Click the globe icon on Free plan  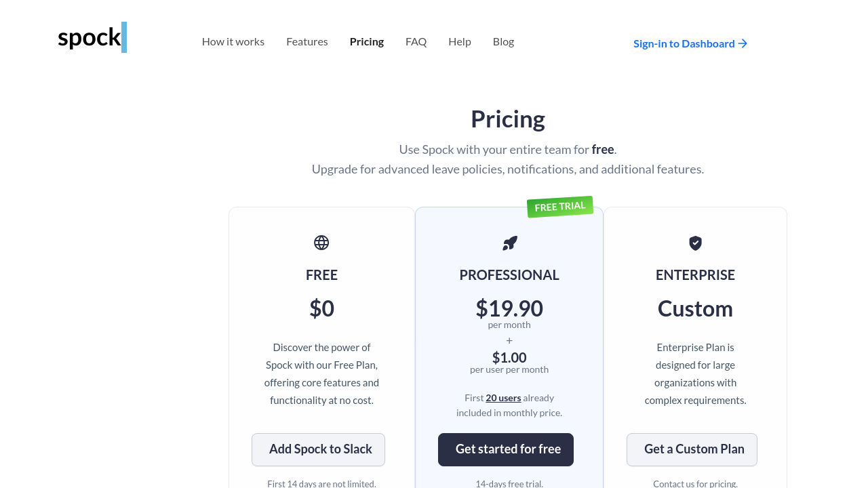tap(321, 243)
